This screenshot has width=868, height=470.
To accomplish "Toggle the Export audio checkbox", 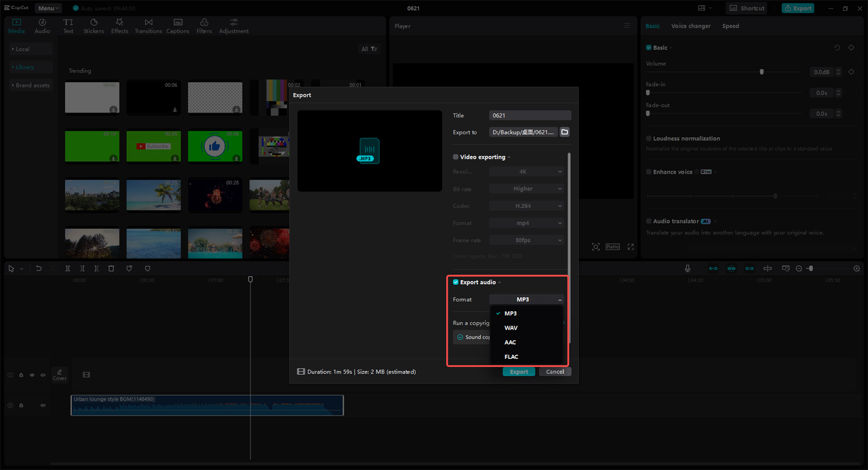I will pos(456,282).
